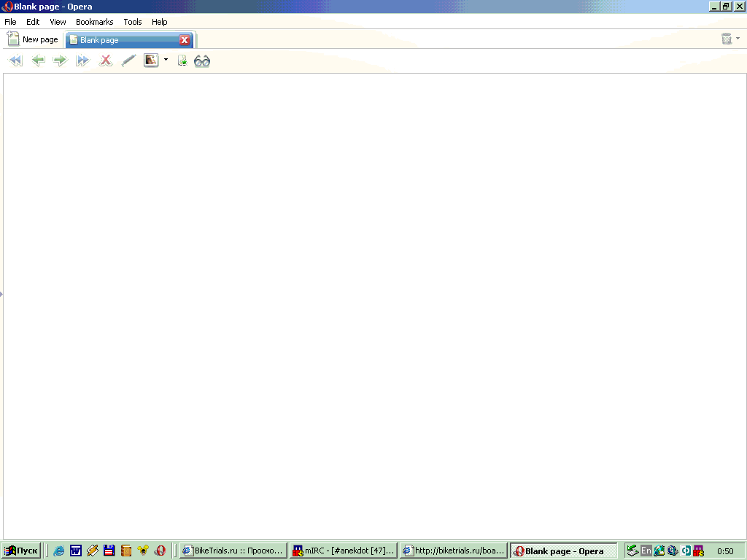
Task: Switch to the mIRC taskbar window
Action: click(343, 551)
